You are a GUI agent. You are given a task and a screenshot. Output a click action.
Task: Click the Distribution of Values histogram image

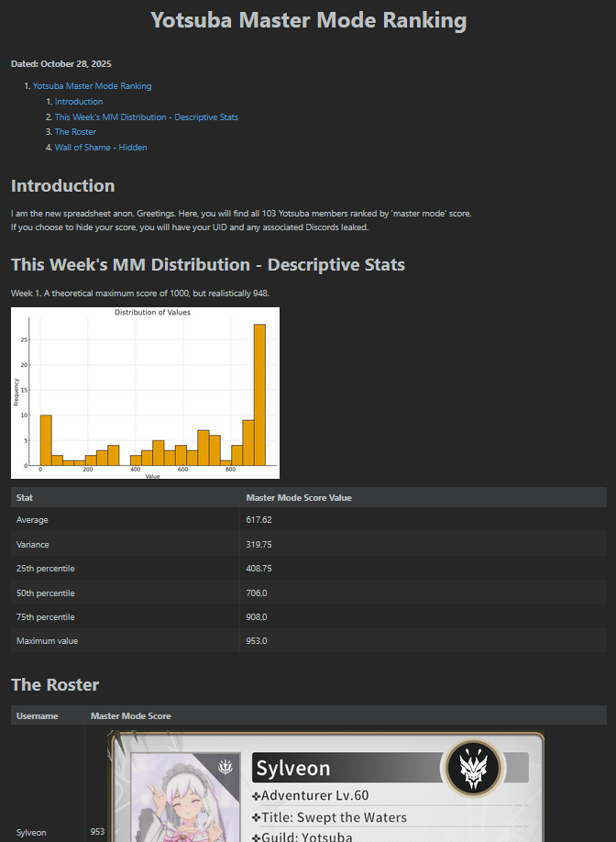pos(145,393)
